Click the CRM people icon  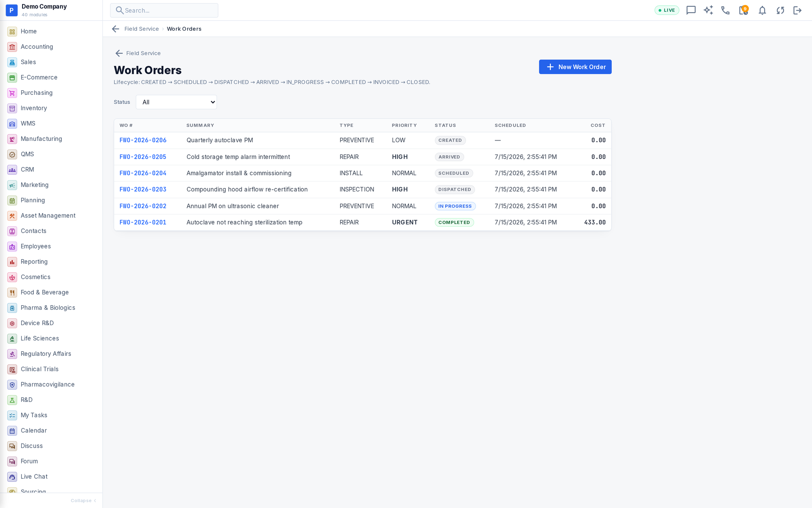[12, 170]
